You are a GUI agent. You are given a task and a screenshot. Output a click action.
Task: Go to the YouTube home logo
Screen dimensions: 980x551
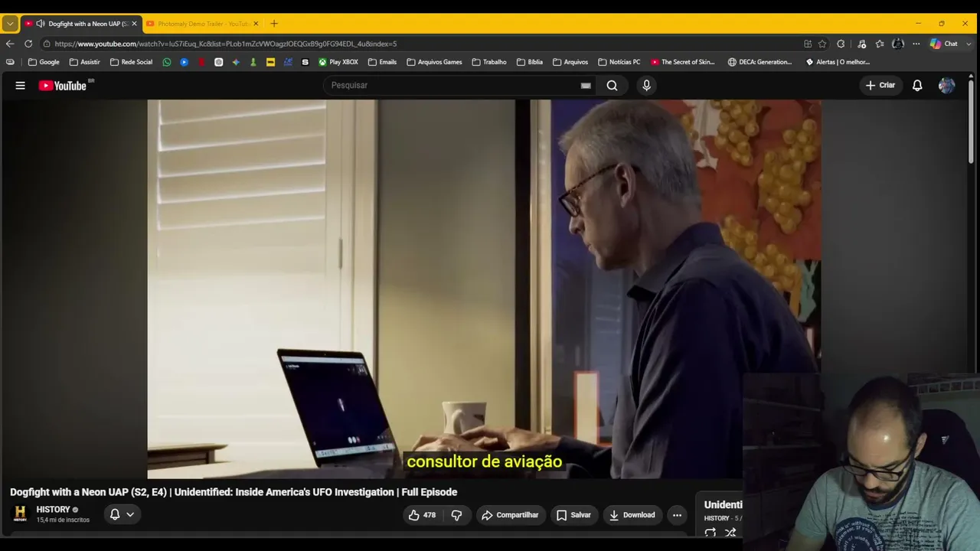click(63, 86)
